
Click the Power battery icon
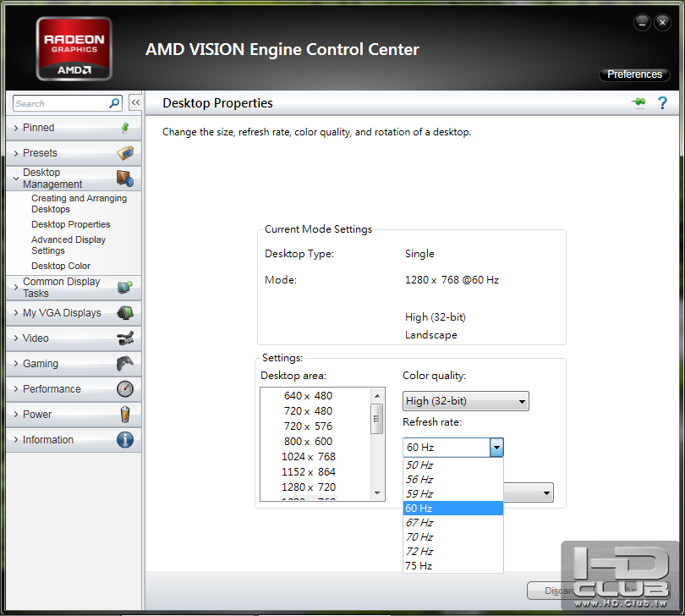point(125,414)
